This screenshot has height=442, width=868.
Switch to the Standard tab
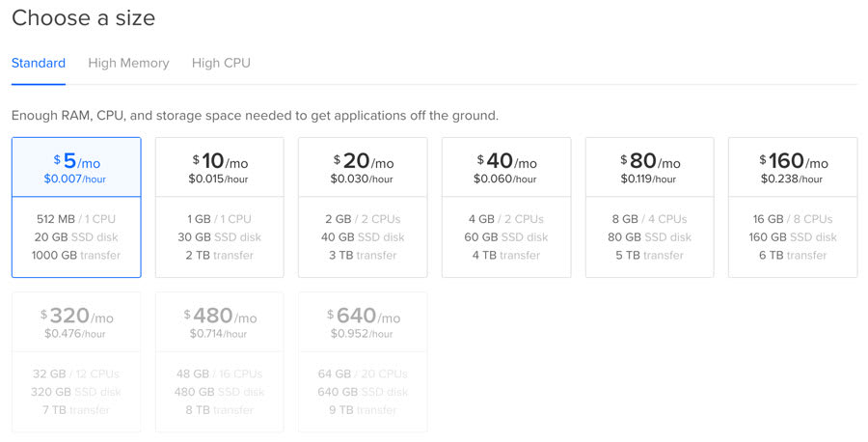pyautogui.click(x=39, y=63)
